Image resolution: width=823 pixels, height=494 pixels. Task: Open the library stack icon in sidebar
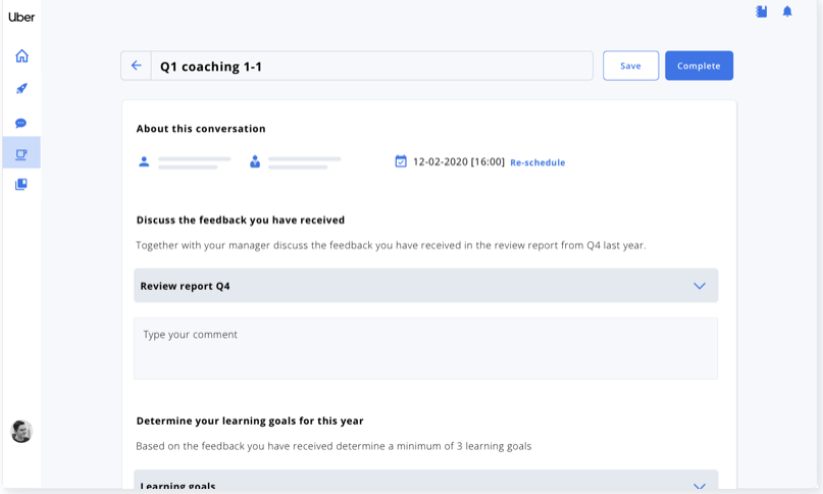[21, 184]
